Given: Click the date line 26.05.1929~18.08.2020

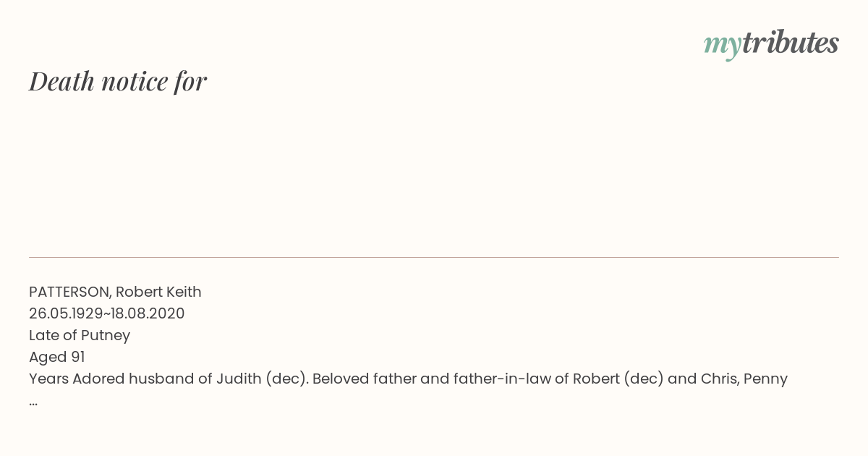Looking at the screenshot, I should [107, 313].
